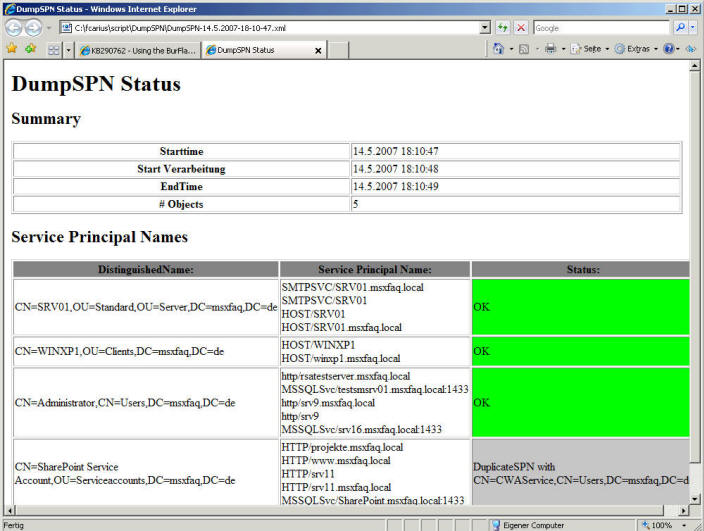Screen dimensions: 704x531
Task: Click HOST/winxp1.msxfaq.local entry
Action: click(341, 359)
